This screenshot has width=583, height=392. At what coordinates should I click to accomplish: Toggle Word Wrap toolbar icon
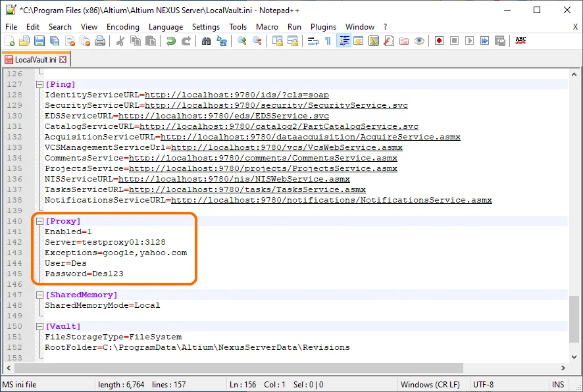tap(313, 41)
